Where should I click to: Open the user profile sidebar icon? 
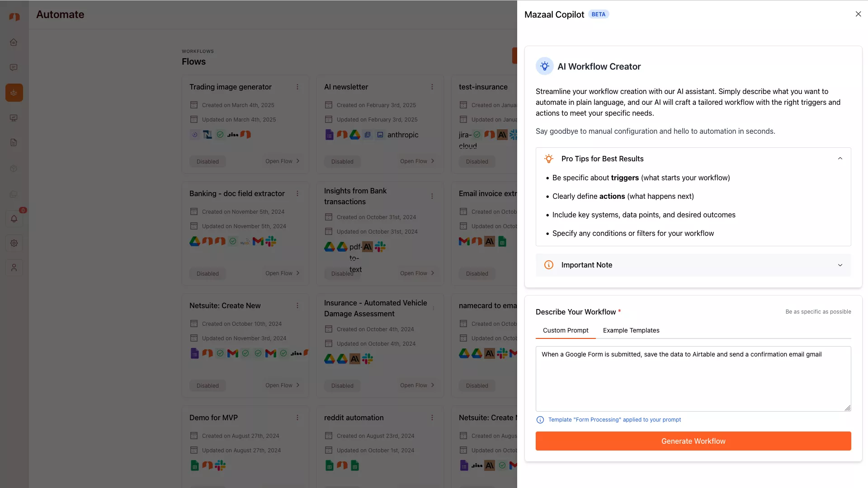tap(14, 268)
